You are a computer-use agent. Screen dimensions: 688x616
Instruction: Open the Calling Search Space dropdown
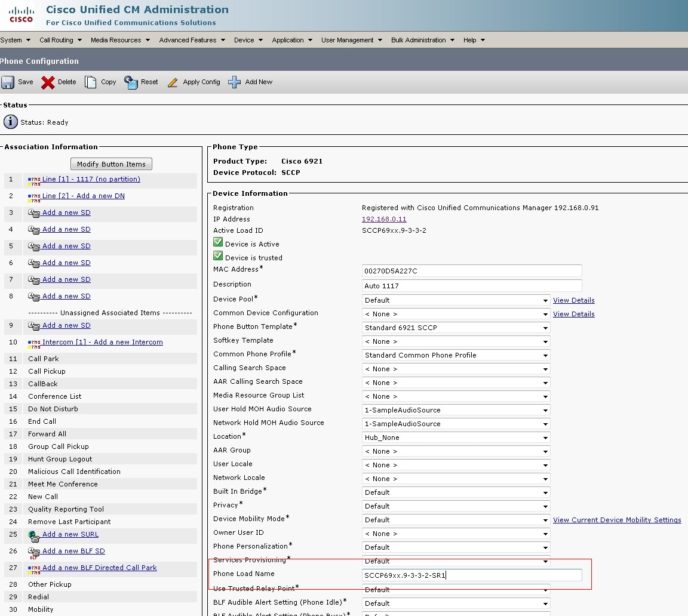point(456,369)
